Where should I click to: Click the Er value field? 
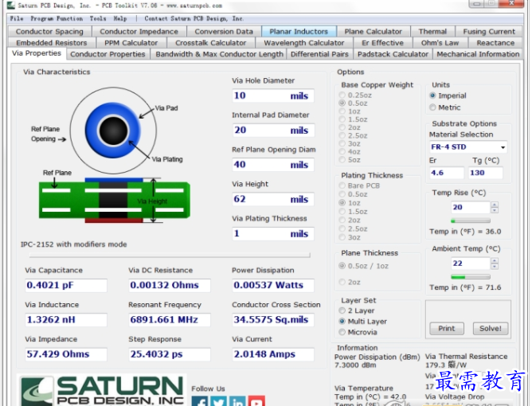[447, 173]
